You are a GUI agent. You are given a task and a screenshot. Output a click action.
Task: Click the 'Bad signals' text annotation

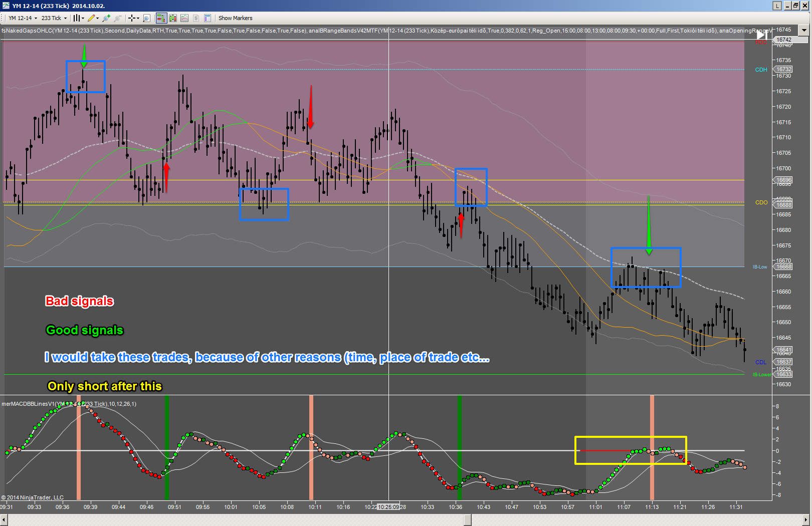[x=79, y=301]
